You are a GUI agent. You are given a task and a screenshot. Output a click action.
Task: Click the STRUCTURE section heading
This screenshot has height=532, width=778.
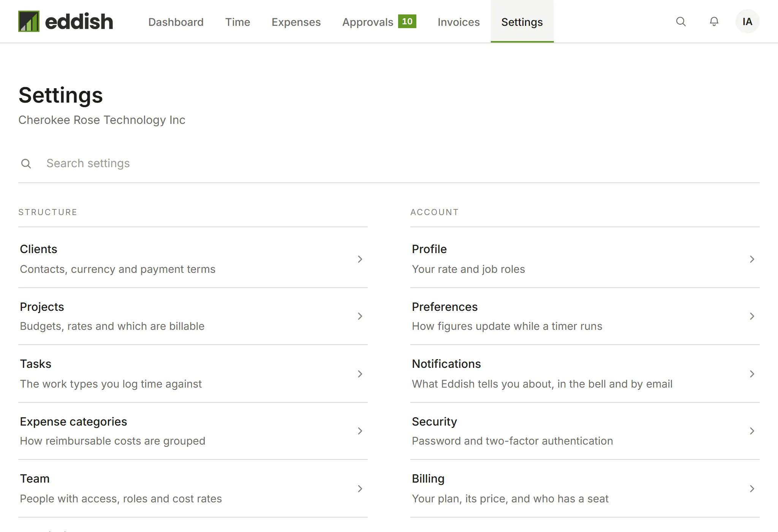point(48,212)
